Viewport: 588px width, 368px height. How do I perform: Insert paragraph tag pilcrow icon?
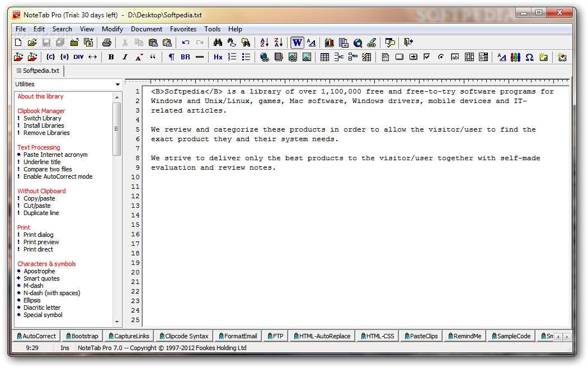(171, 57)
